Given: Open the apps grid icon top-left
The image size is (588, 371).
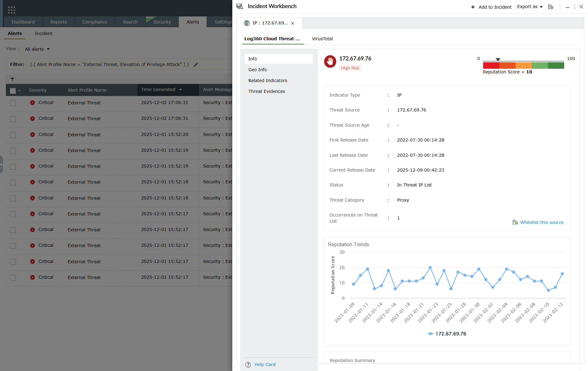Looking at the screenshot, I should point(11,10).
